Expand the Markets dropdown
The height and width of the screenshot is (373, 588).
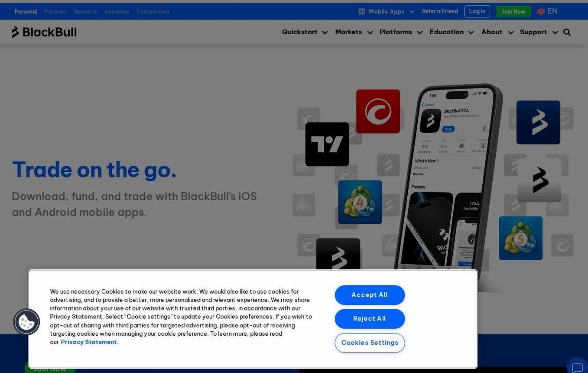pos(354,32)
